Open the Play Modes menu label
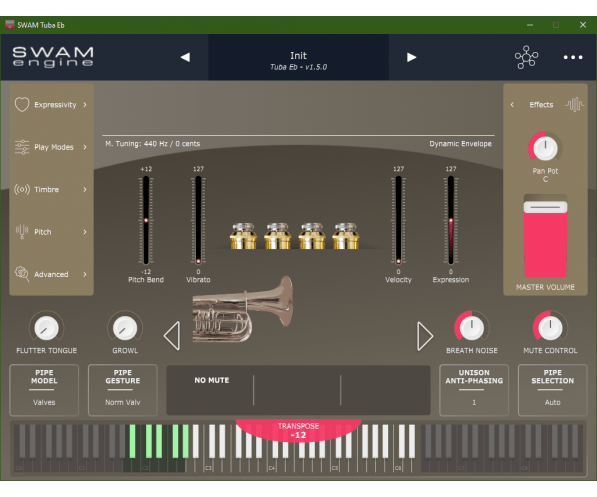This screenshot has height=497, width=597. 54,147
